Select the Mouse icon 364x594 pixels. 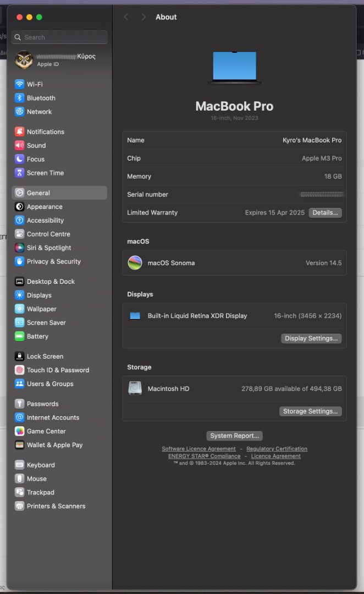click(x=19, y=479)
